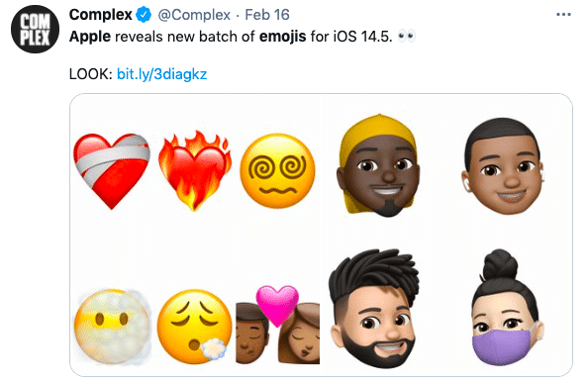
Task: Click the Memoji with AirPods
Action: [x=503, y=166]
